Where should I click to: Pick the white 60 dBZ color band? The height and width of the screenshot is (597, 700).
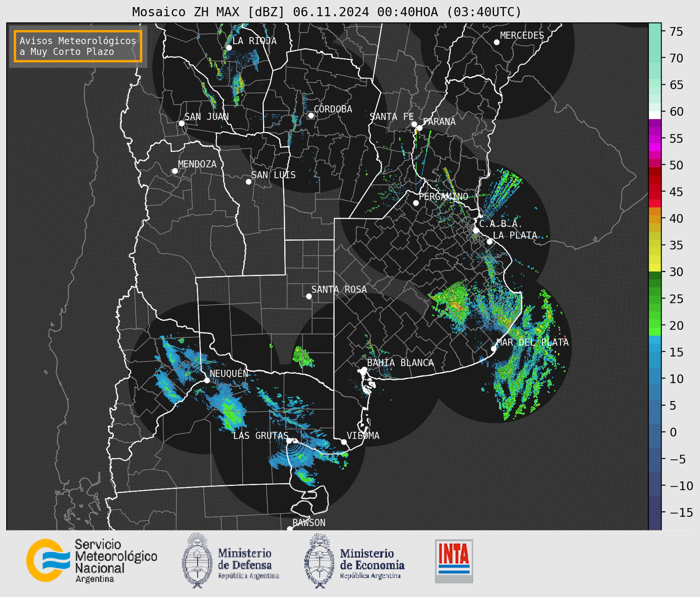tap(655, 115)
